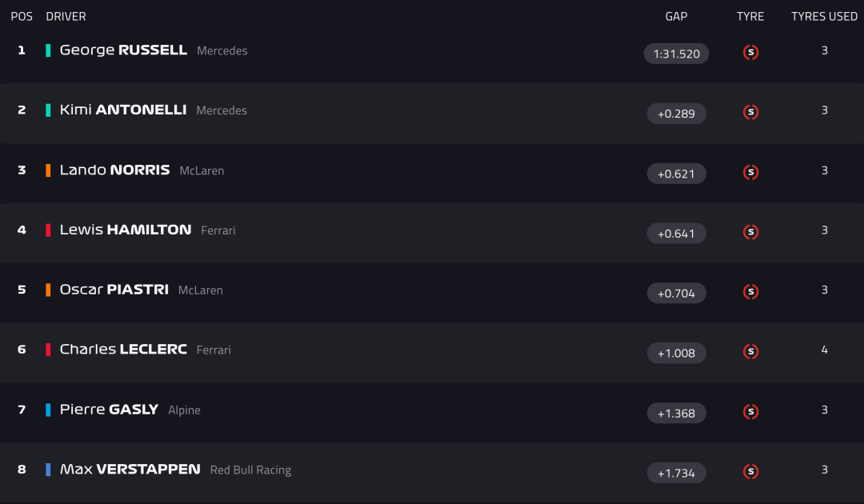The width and height of the screenshot is (864, 504).
Task: Click the +1.734 gap badge
Action: (x=676, y=473)
